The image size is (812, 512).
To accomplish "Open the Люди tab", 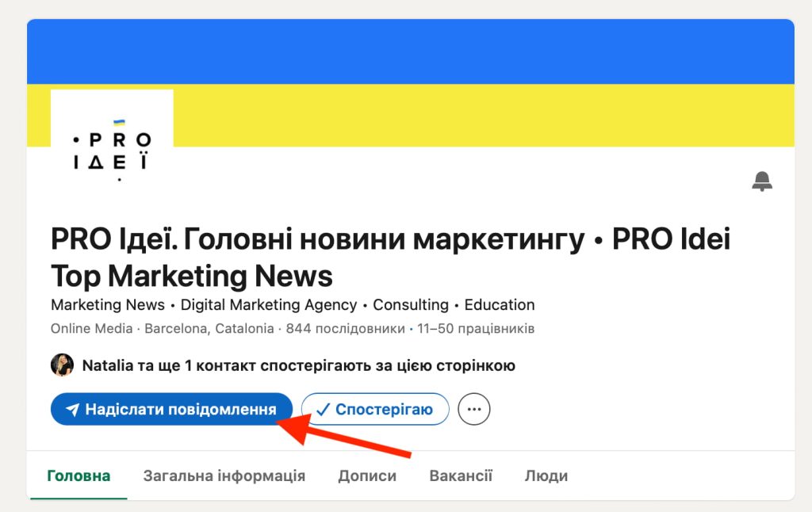I will [x=546, y=476].
